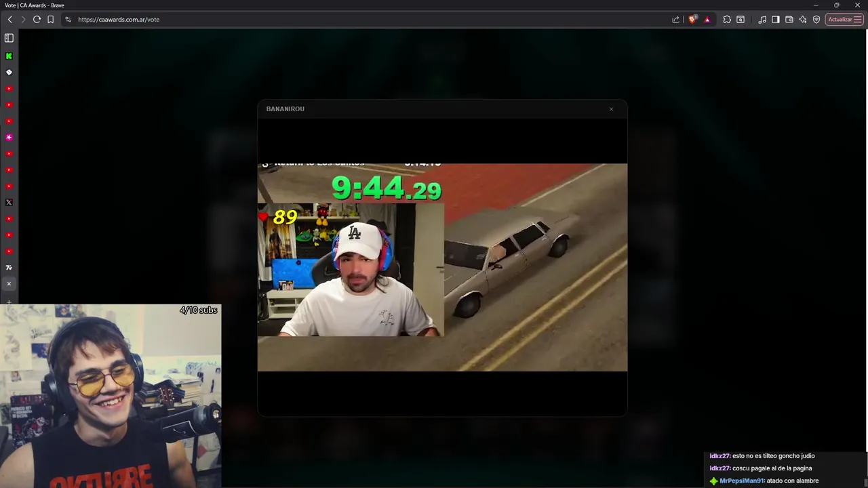Click the BANANIROU popup title

(x=285, y=109)
